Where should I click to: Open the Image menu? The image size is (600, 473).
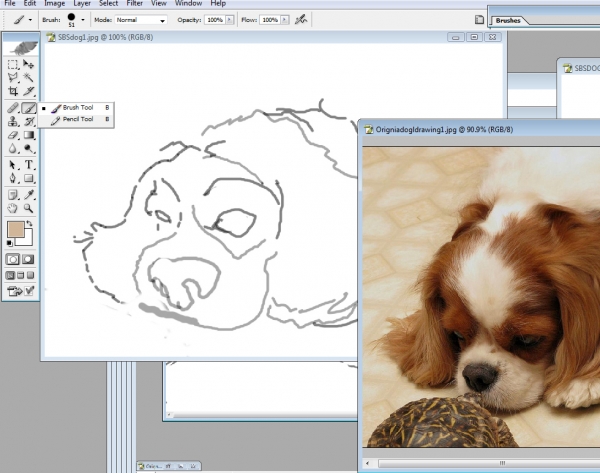pyautogui.click(x=54, y=3)
